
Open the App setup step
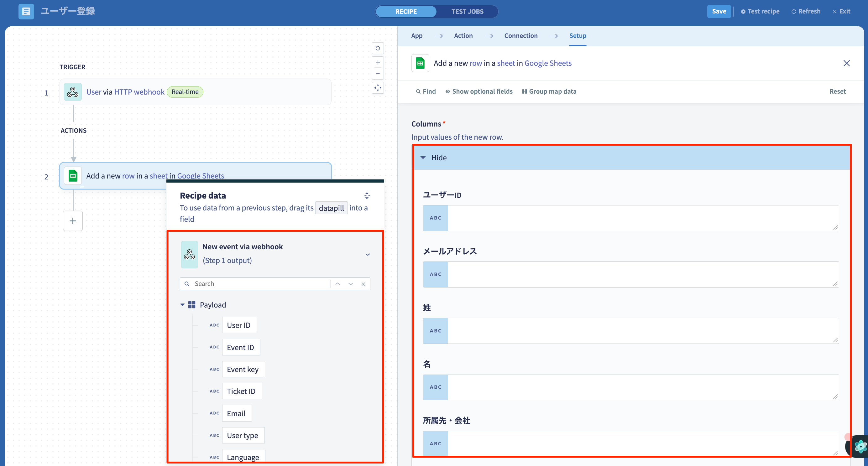point(417,36)
